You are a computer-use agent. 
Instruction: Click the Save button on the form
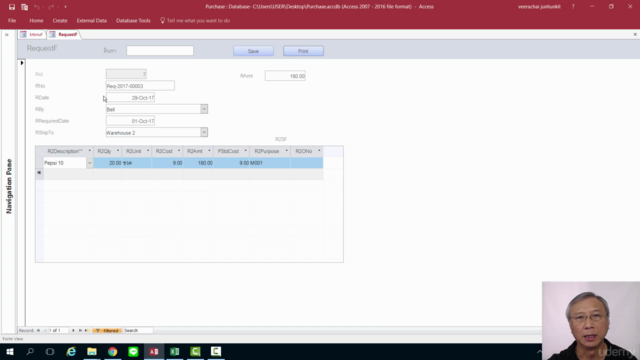[253, 51]
